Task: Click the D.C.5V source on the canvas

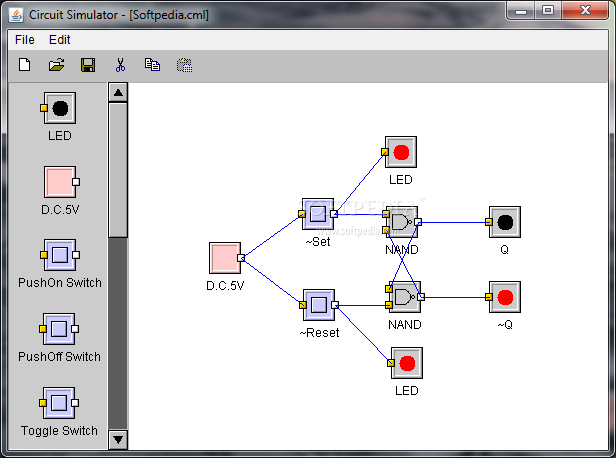Action: (225, 258)
